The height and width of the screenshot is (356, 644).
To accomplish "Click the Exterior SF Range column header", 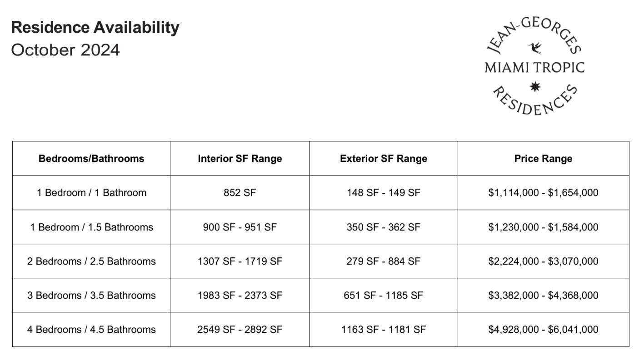I will pyautogui.click(x=384, y=159).
